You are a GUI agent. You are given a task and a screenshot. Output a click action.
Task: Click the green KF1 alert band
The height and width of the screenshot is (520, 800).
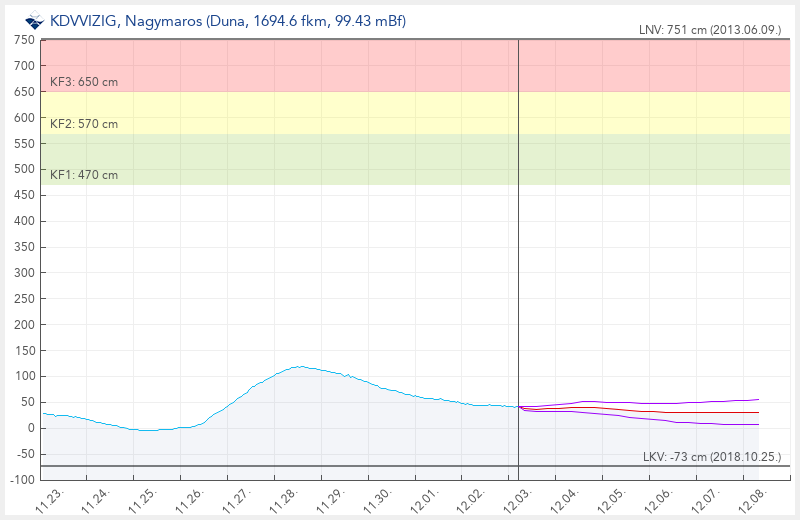point(400,160)
